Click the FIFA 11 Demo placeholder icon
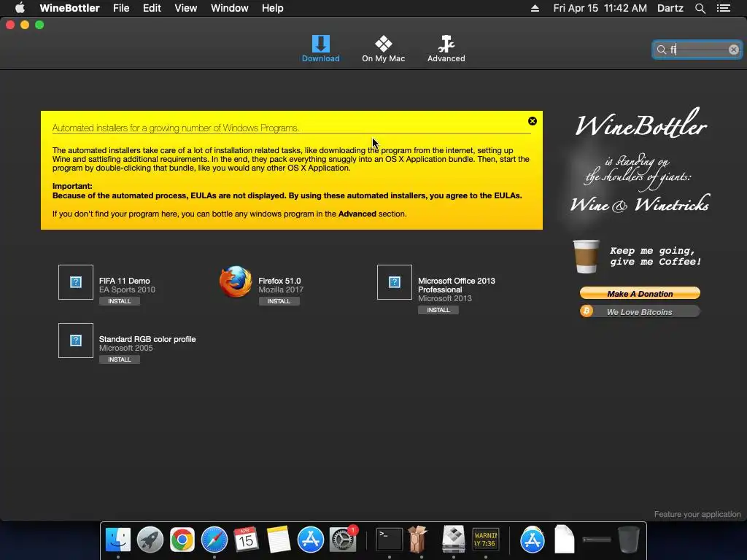The image size is (747, 560). tap(76, 282)
